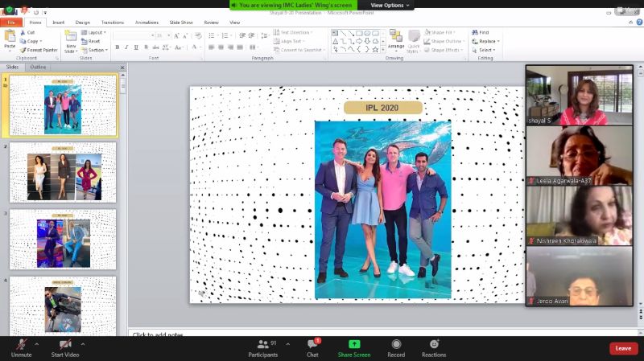Click the Cut scissors icon
644x361 pixels.
coord(23,32)
